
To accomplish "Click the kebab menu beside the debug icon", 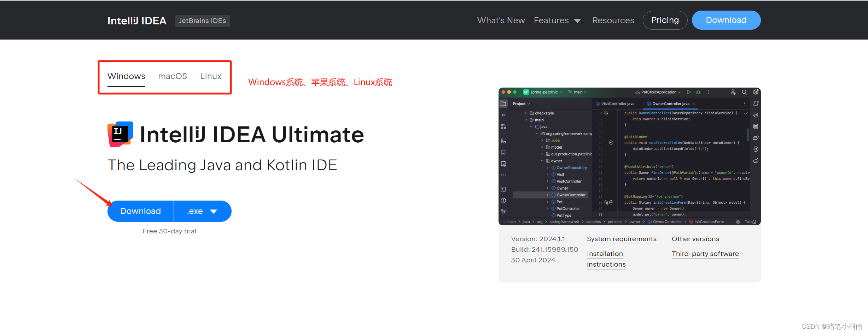I will point(708,92).
